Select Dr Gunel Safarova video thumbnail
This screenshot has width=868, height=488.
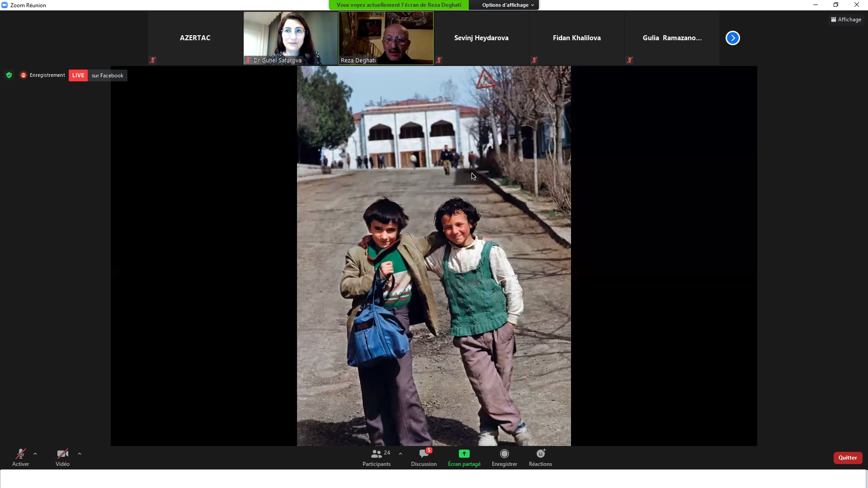tap(291, 38)
